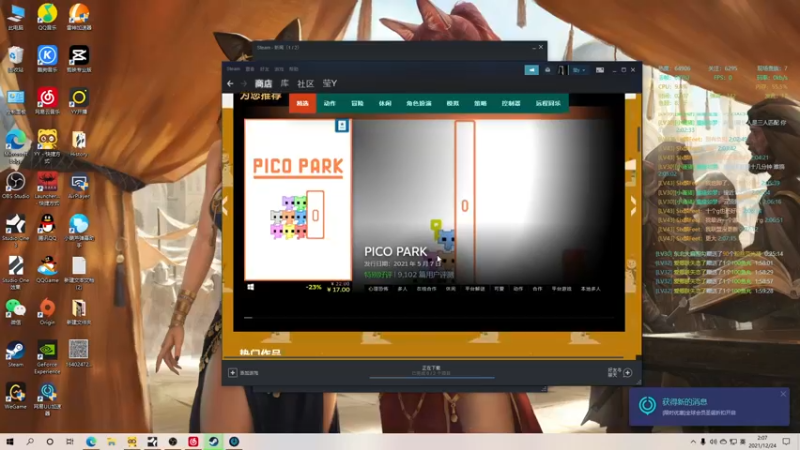Open the 莹Y profile tab
This screenshot has width=800, height=450.
point(330,83)
